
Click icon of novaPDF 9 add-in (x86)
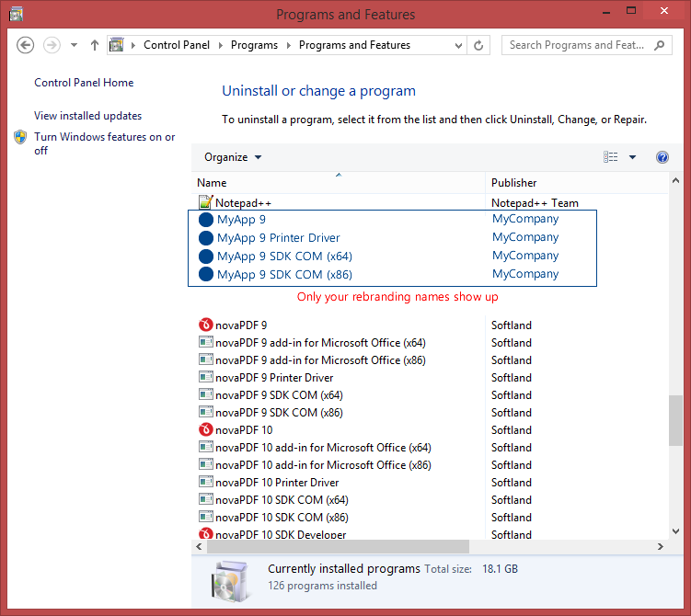click(205, 359)
